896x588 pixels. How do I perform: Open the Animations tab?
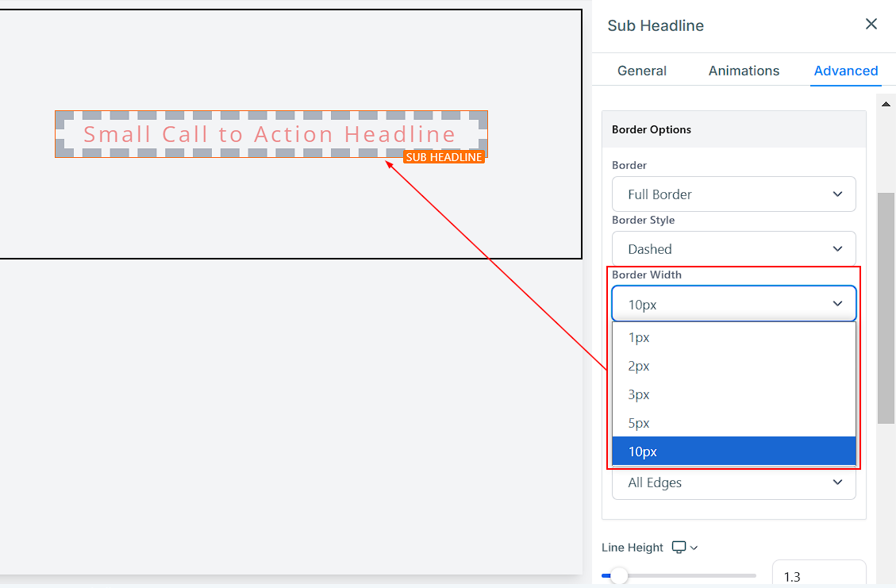(x=744, y=71)
